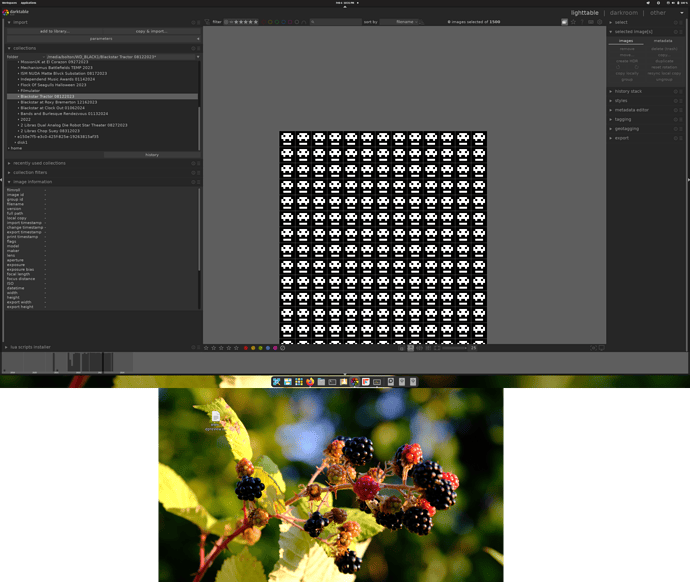This screenshot has height=582, width=690.
Task: Select Flock Of Seagulls Halloween 2023 folder
Action: pos(53,85)
